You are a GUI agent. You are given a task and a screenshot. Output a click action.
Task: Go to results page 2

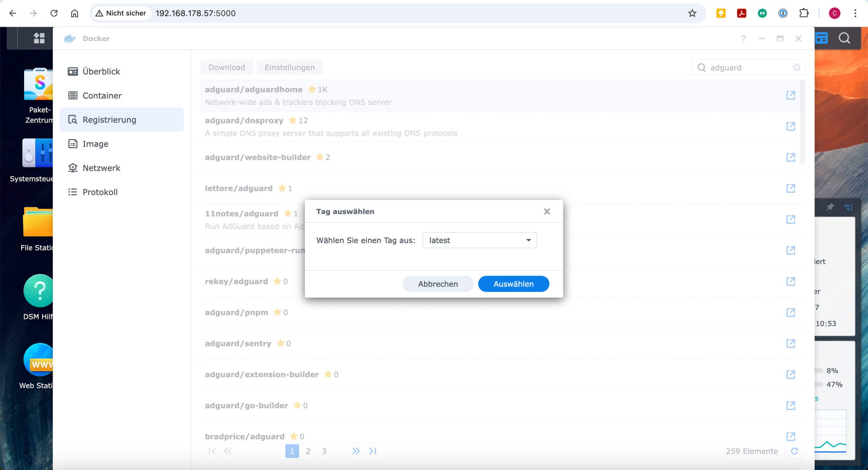coord(308,451)
